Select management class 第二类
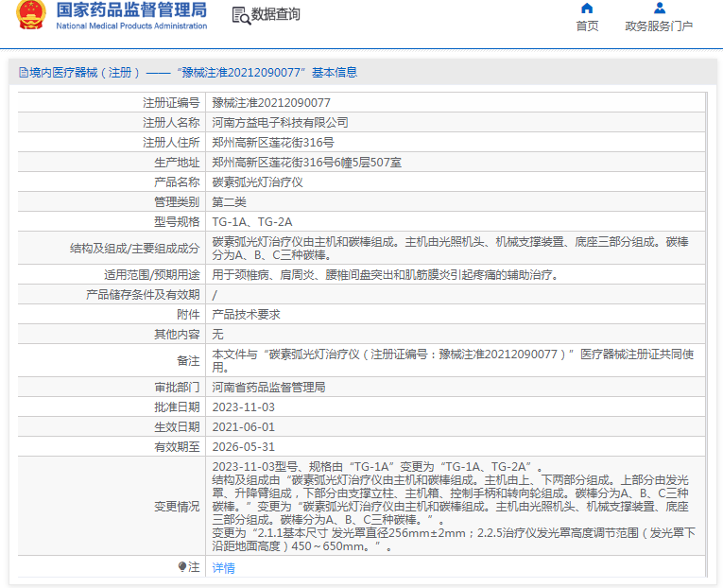The width and height of the screenshot is (723, 588). pos(229,202)
